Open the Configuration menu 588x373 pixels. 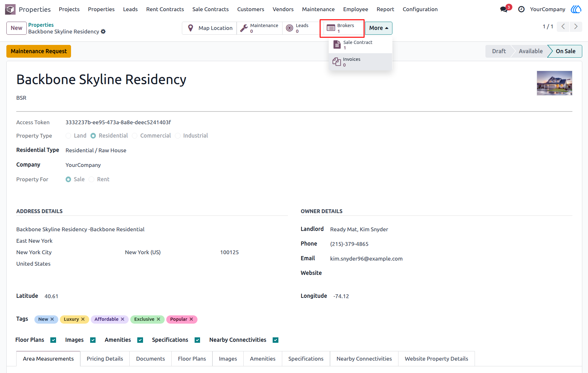click(420, 9)
